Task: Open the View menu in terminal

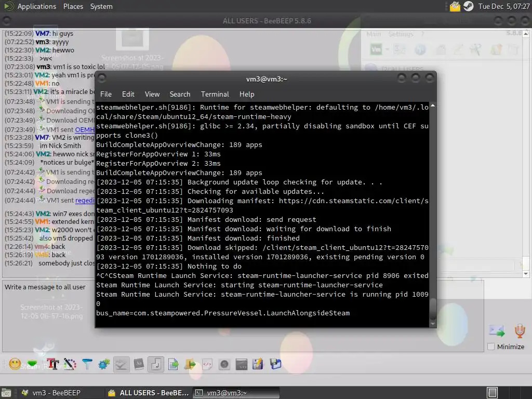Action: point(152,95)
